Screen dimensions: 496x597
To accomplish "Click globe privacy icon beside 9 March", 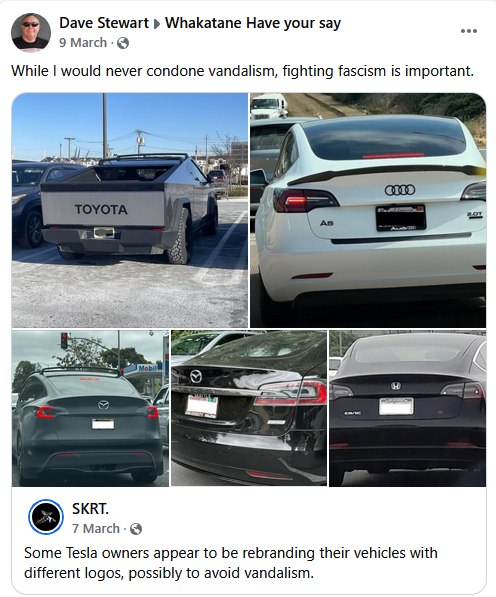I will pyautogui.click(x=123, y=43).
